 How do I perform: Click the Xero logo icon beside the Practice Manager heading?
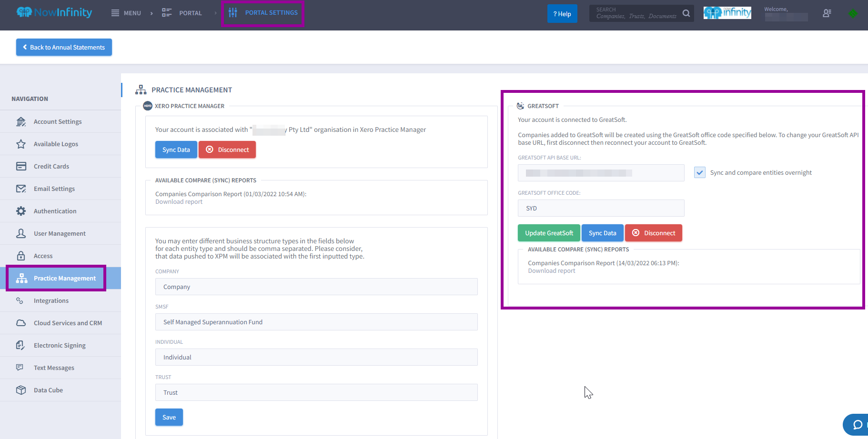148,106
